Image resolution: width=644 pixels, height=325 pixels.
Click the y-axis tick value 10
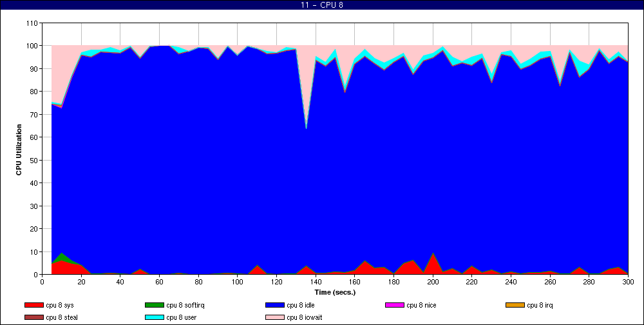34,251
